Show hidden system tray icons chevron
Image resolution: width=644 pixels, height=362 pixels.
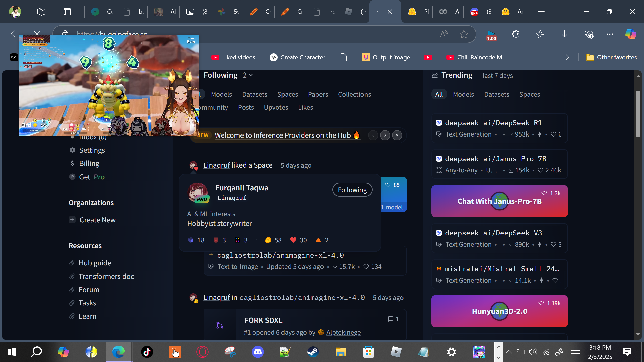[509, 352]
